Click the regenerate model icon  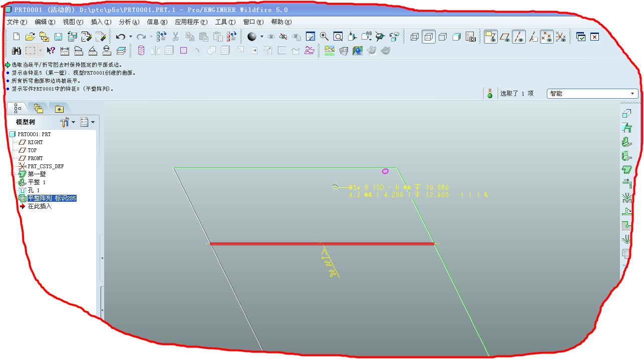pyautogui.click(x=161, y=37)
